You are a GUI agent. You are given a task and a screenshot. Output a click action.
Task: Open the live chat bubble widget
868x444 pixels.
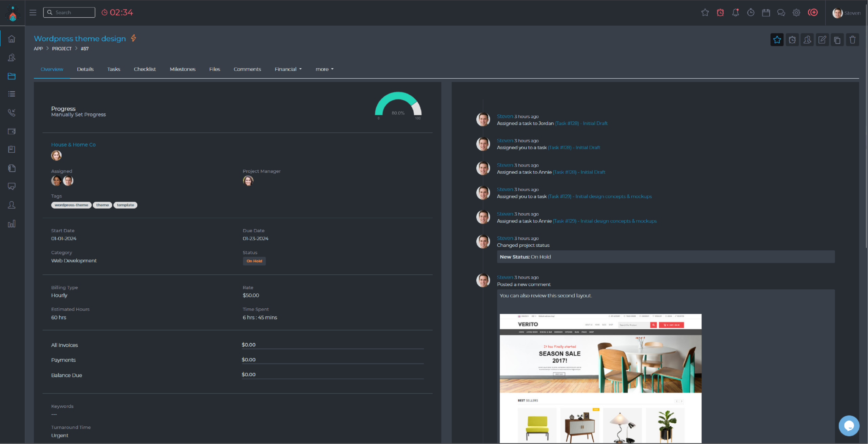tap(849, 426)
